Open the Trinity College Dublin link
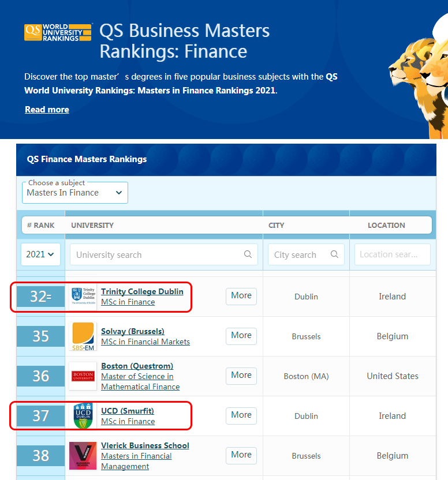Image resolution: width=448 pixels, height=480 pixels. coord(142,291)
